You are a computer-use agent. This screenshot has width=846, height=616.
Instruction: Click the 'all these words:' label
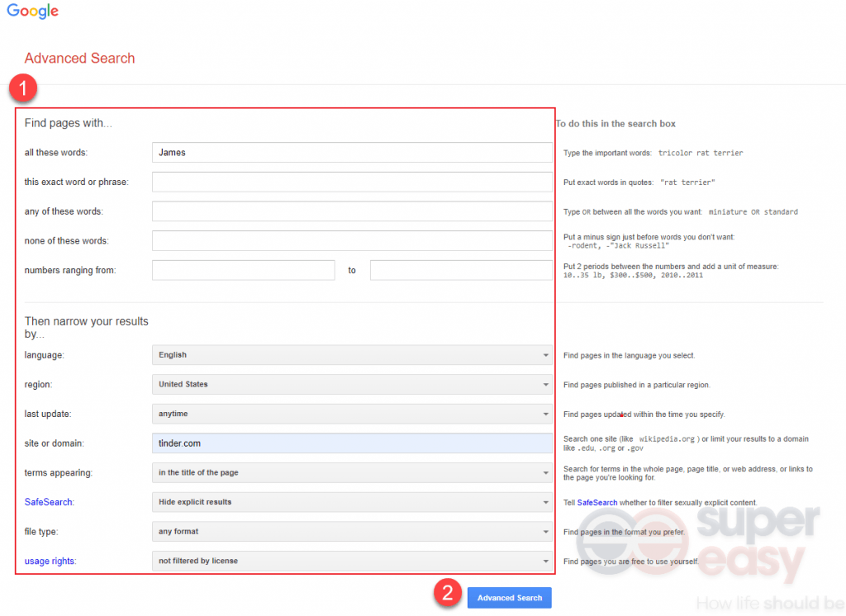click(x=55, y=153)
